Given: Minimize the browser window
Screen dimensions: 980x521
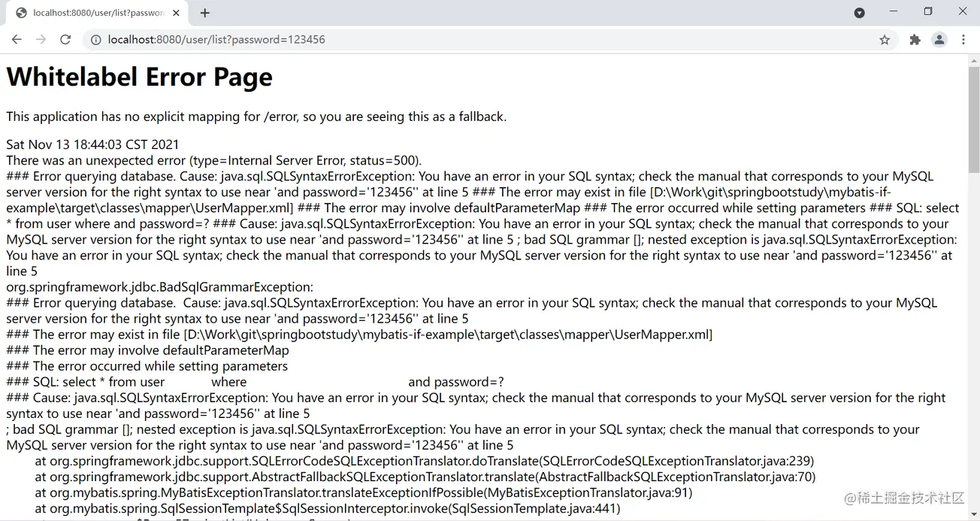Looking at the screenshot, I should (894, 12).
